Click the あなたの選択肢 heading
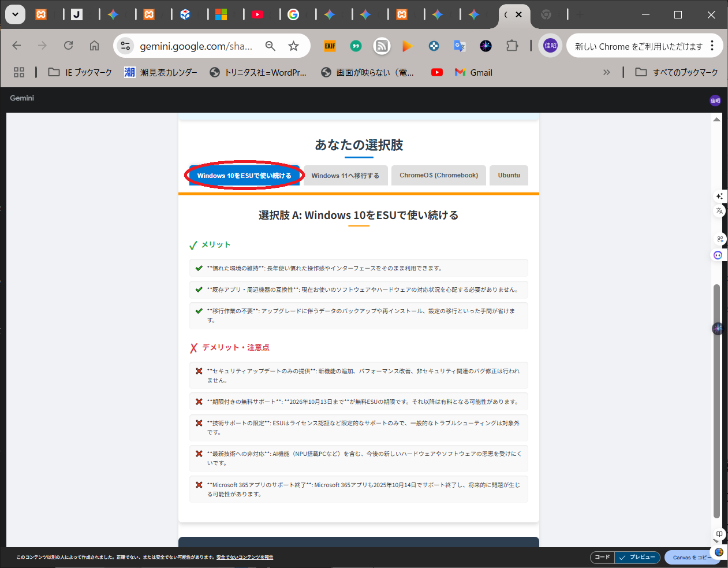 click(x=359, y=145)
